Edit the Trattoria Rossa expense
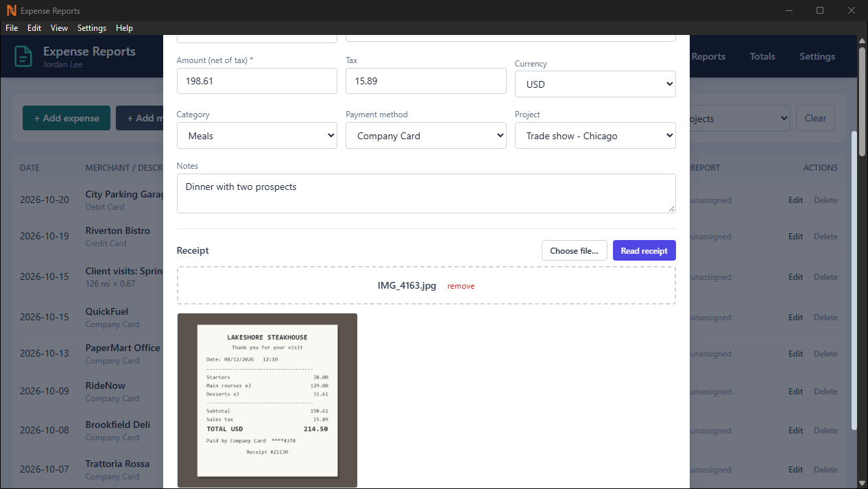The height and width of the screenshot is (489, 868). [795, 470]
